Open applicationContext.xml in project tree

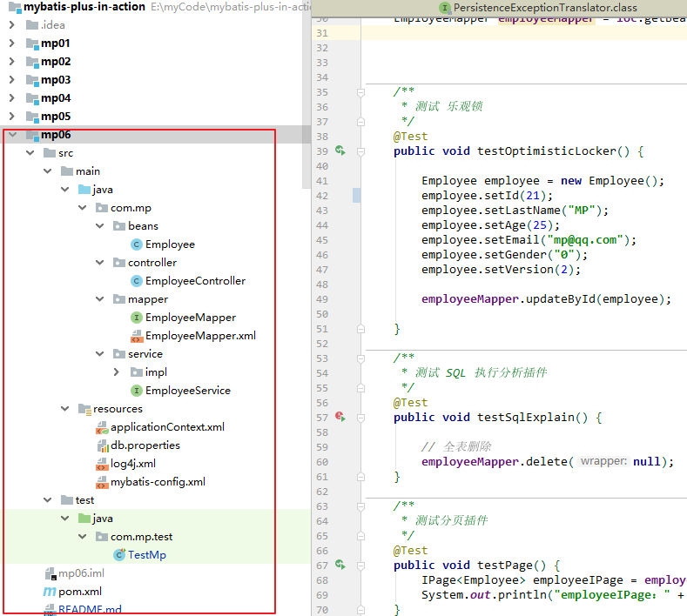[167, 427]
